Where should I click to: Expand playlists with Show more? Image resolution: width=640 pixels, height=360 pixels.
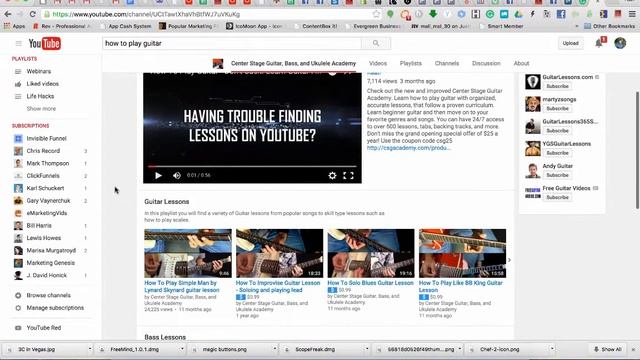coord(41,109)
